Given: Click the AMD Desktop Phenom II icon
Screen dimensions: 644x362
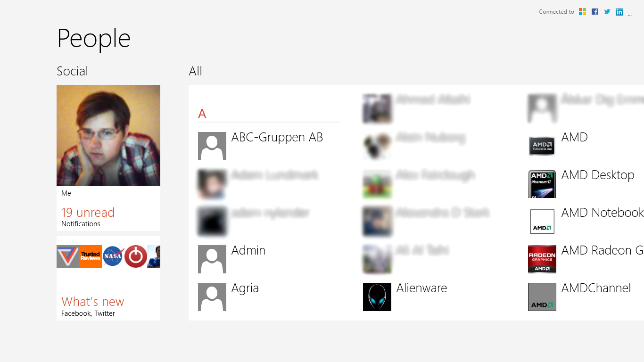Looking at the screenshot, I should [542, 184].
